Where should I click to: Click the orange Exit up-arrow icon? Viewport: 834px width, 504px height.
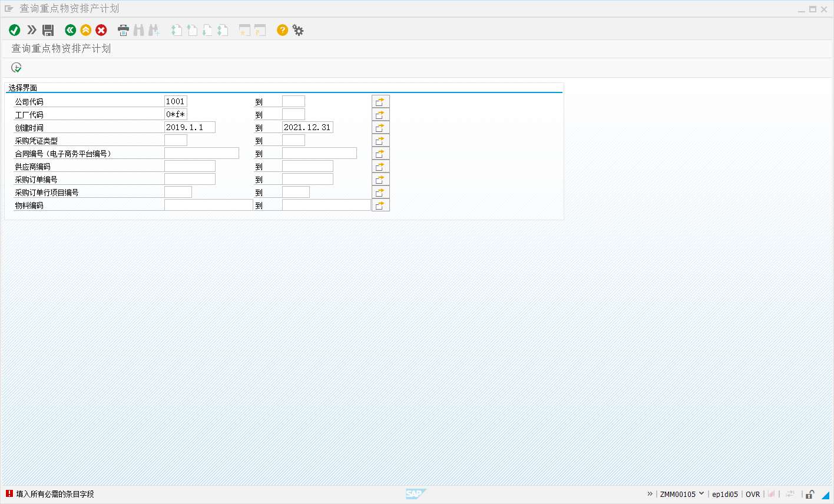(x=86, y=30)
